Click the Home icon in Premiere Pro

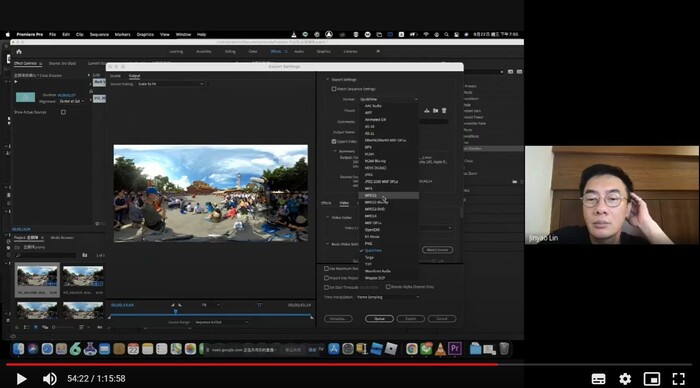[19, 52]
